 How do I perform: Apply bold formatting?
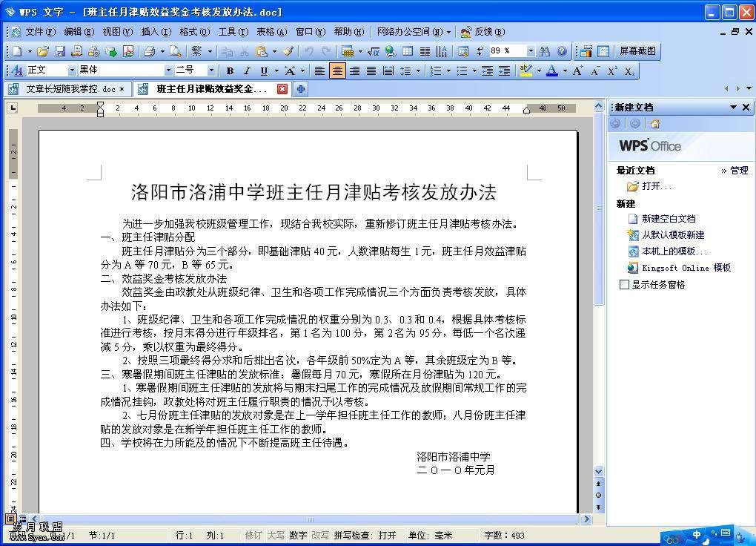(230, 71)
